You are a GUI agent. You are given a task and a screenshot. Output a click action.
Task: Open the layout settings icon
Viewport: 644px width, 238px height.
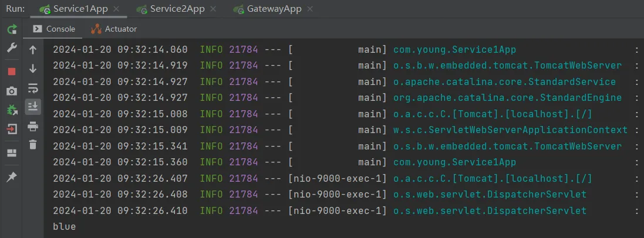[x=12, y=153]
